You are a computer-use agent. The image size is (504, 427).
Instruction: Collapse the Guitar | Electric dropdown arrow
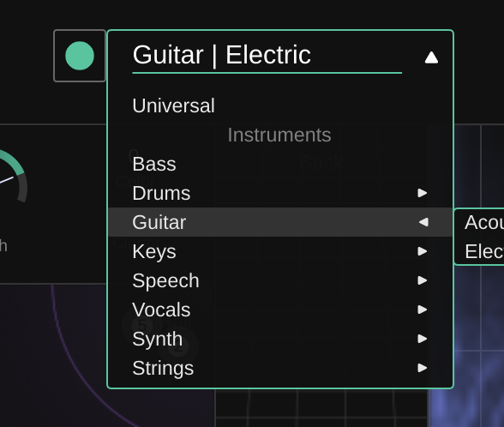pos(431,57)
